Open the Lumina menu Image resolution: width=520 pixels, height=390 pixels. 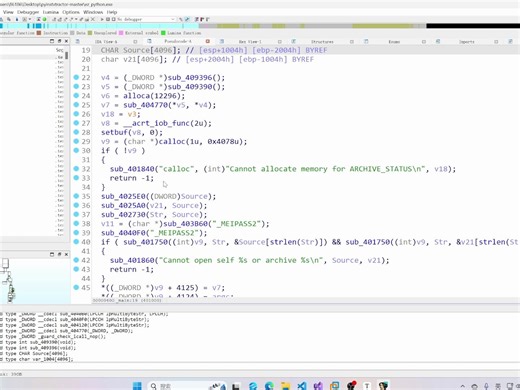51,12
